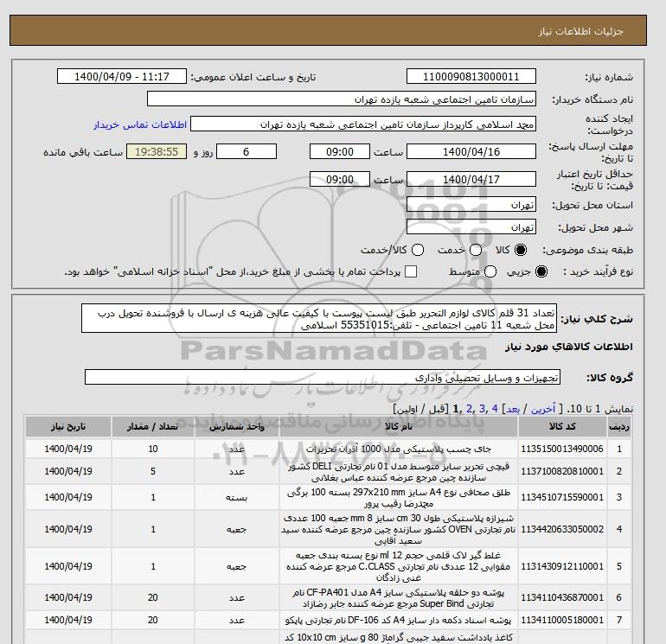Click the بسته unit in row 3
The width and height of the screenshot is (666, 644).
coord(237,498)
